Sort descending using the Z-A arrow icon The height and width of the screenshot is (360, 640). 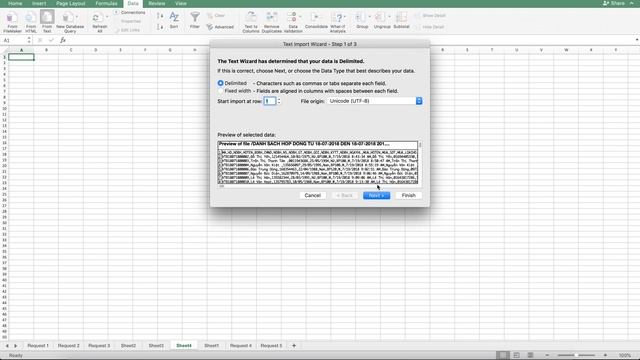tap(160, 27)
